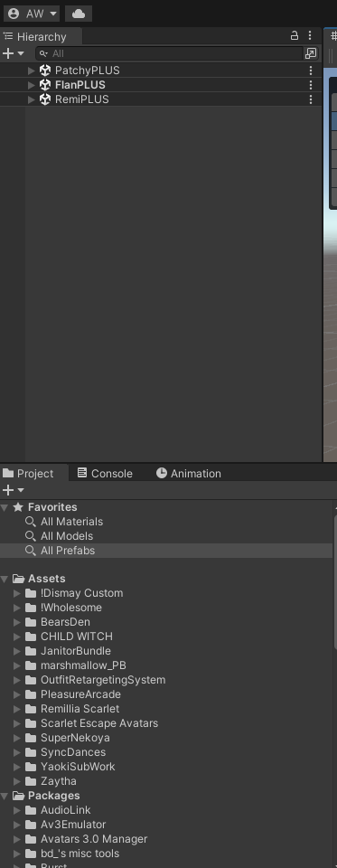Screen dimensions: 337x868
Task: Click the folder icon beside SuperNekoya
Action: coord(31,738)
